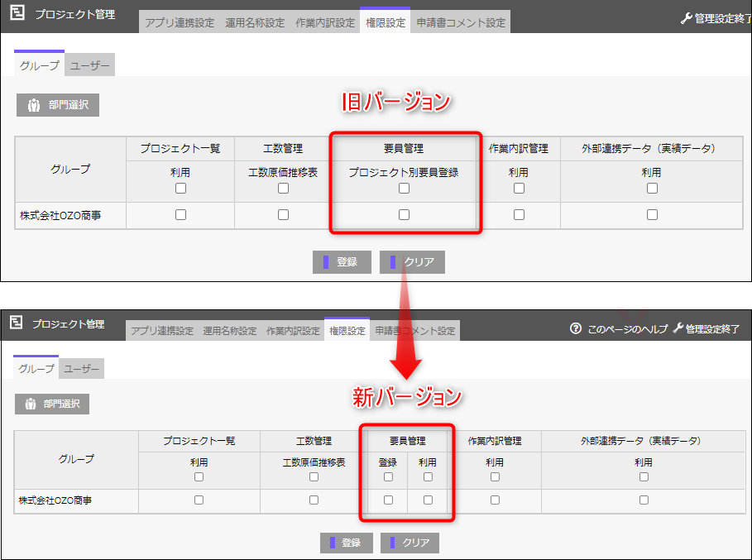752x560 pixels.
Task: Click the wrench icon beside このページのヘルプ
Action: (678, 328)
